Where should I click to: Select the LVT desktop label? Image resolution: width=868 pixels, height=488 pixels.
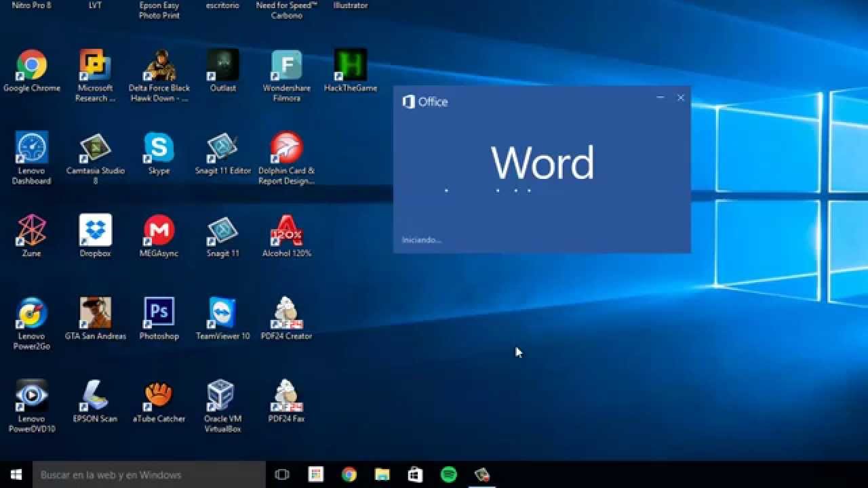click(x=95, y=5)
